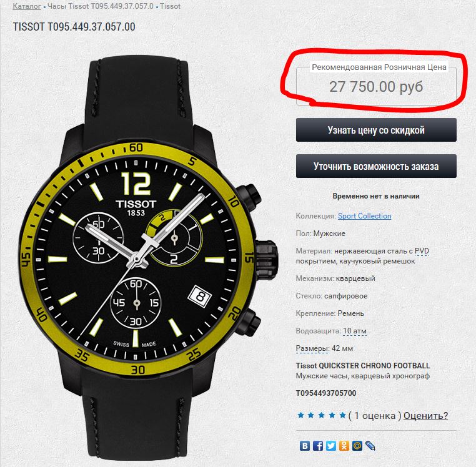
Task: Open the LiveJournal pencil share icon
Action: click(x=370, y=445)
